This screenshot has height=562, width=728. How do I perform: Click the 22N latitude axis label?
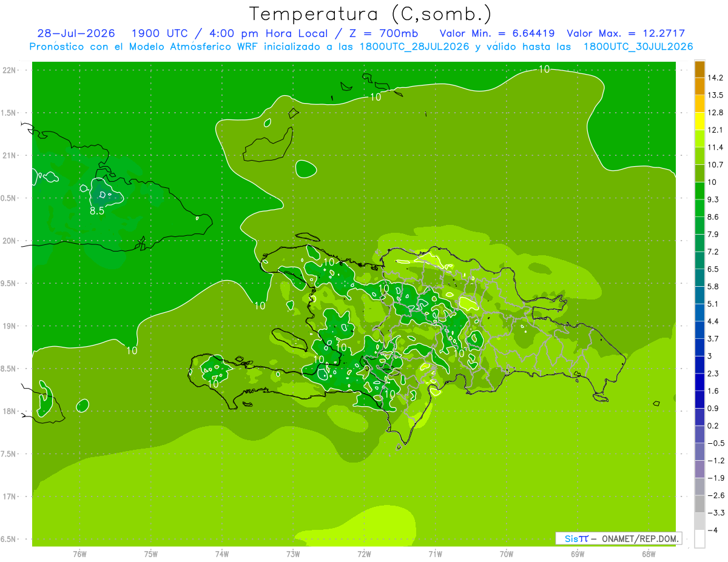(9, 70)
